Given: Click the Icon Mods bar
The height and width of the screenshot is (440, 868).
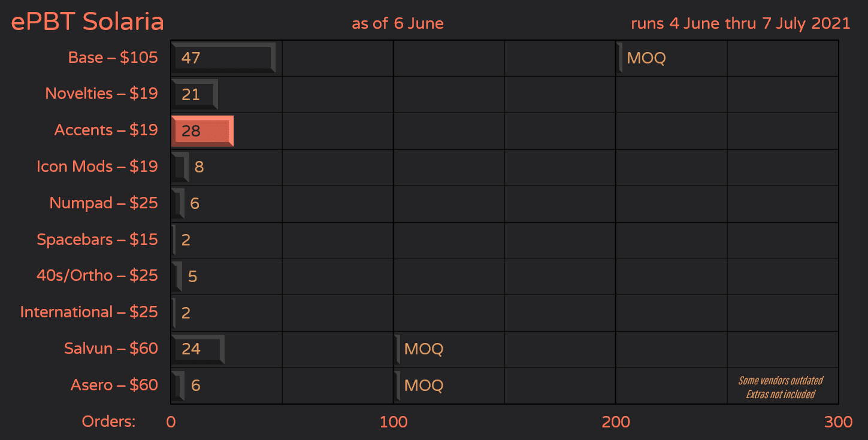Looking at the screenshot, I should [x=180, y=167].
